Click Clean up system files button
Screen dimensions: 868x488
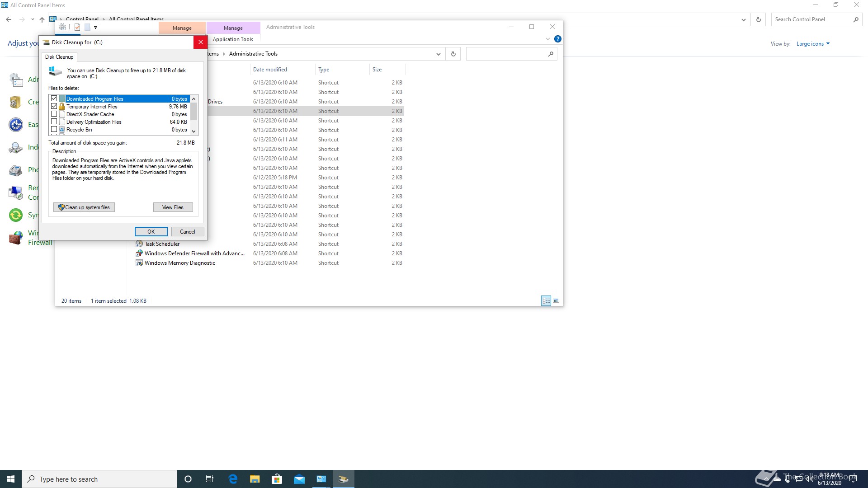pyautogui.click(x=84, y=207)
